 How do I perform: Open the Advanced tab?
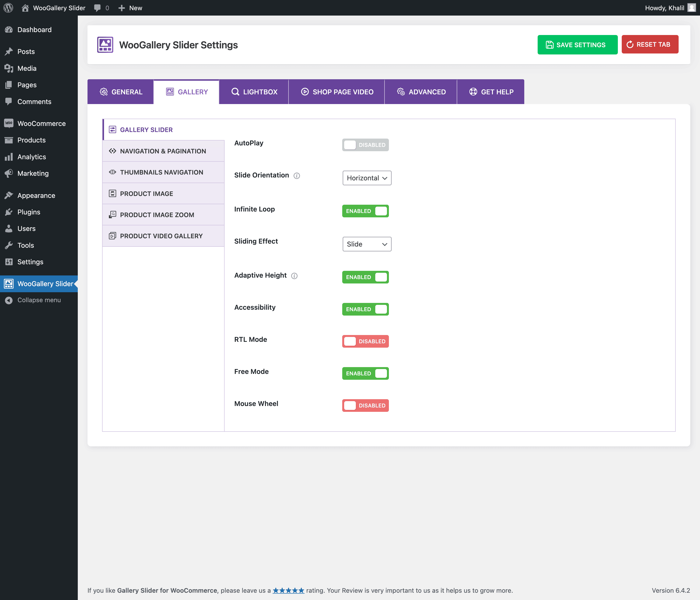click(x=421, y=92)
